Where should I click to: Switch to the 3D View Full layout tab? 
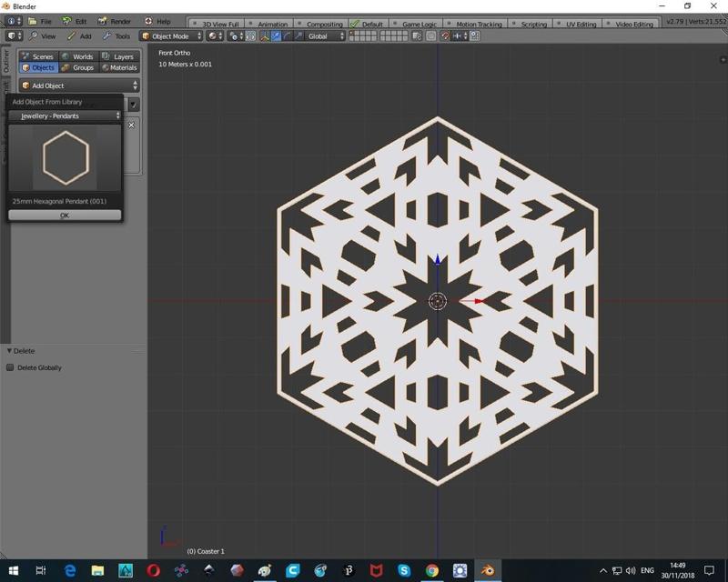[x=217, y=25]
